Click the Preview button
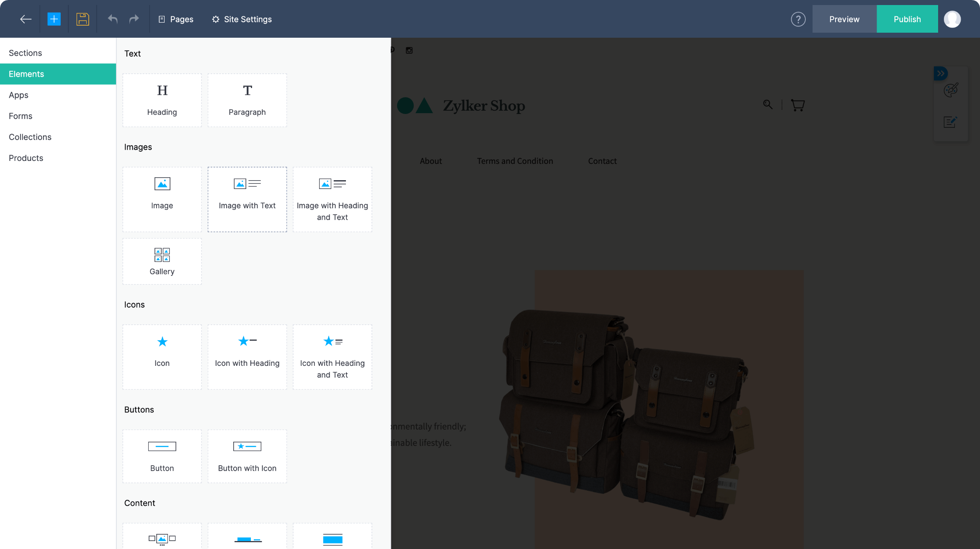Viewport: 980px width, 549px height. pos(844,19)
